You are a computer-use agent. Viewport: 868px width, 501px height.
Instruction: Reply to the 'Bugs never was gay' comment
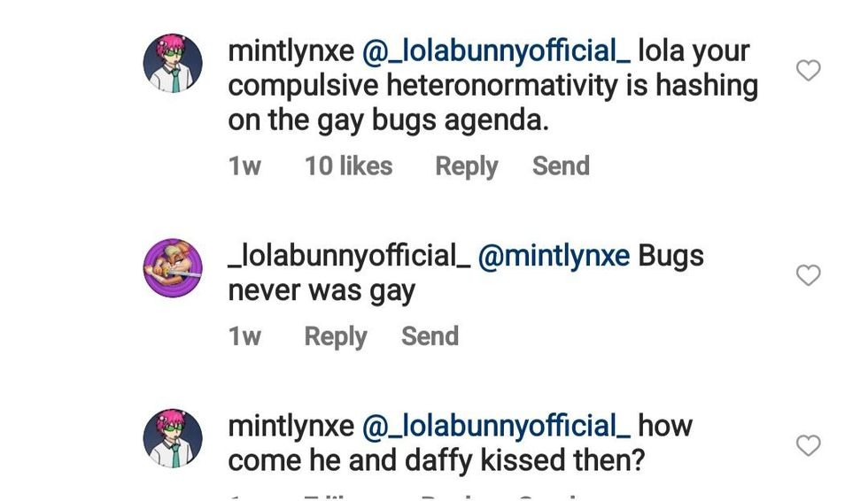coord(335,336)
